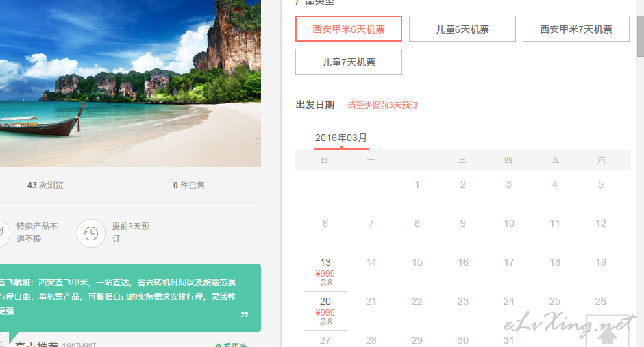
Task: Click the green 直飞航班 highlight box
Action: tap(130, 297)
